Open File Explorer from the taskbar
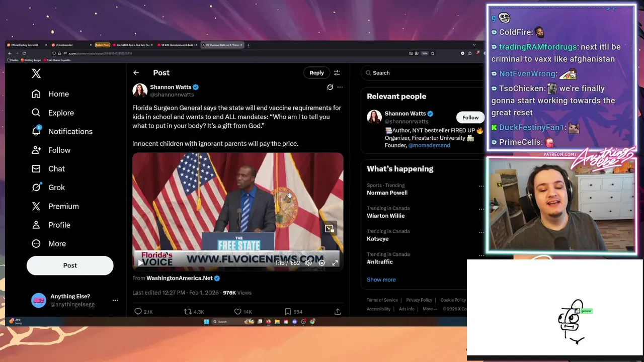The height and width of the screenshot is (362, 644). 277,322
